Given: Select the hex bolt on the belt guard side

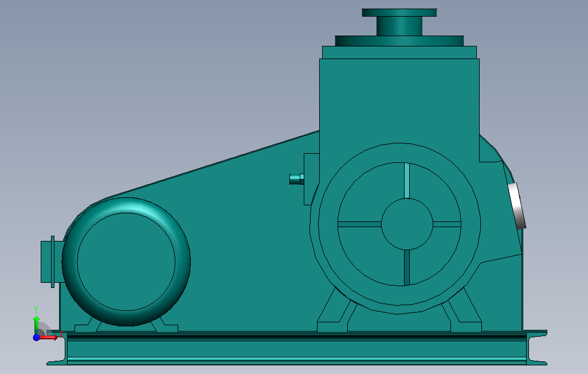Looking at the screenshot, I should pos(297,179).
